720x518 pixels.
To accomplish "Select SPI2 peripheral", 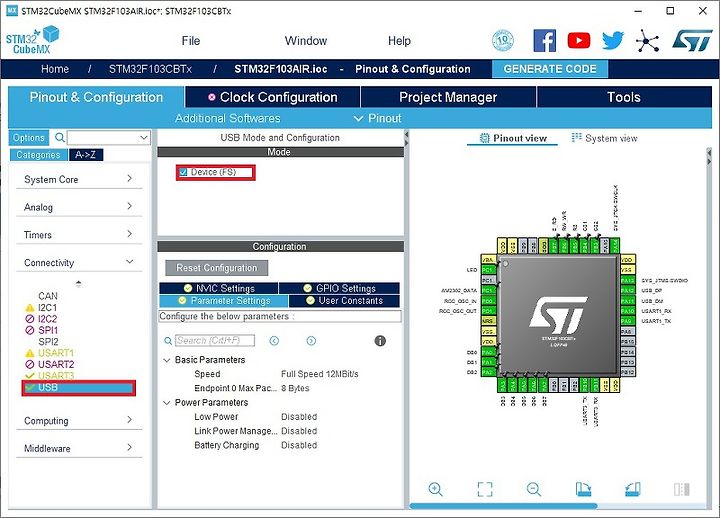I will pos(48,342).
